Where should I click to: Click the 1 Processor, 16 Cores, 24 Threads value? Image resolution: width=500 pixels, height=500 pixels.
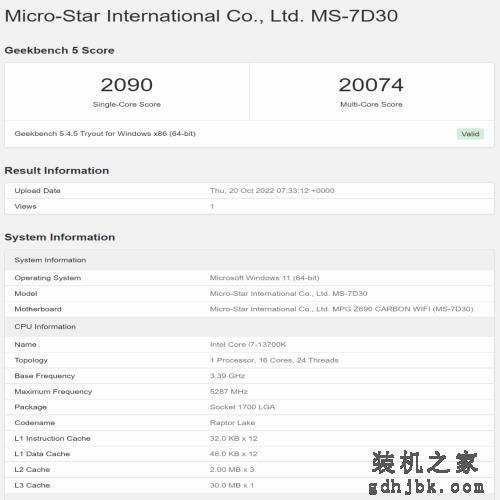[274, 360]
